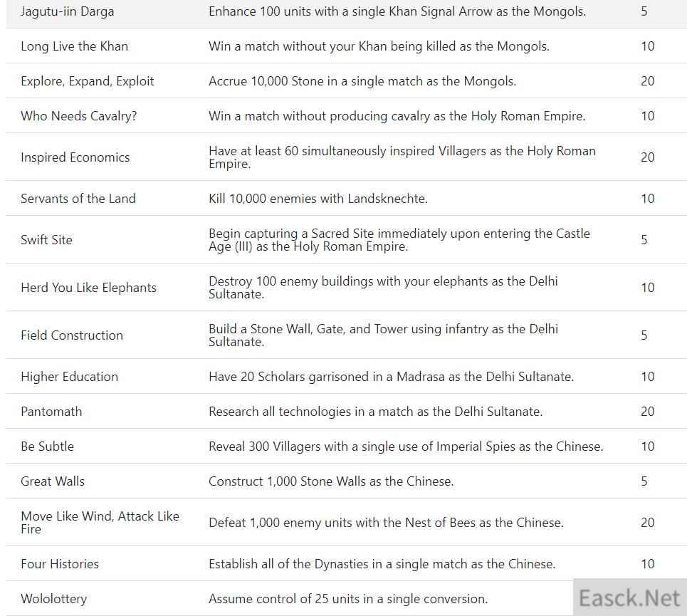Select 'Great Walls' achievement name
The height and width of the screenshot is (616, 687).
coord(53,481)
